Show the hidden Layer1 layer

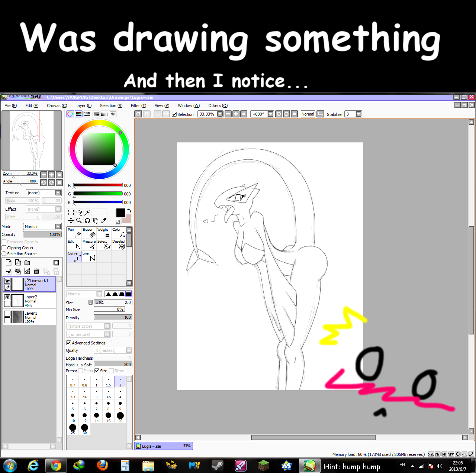[x=7, y=314]
